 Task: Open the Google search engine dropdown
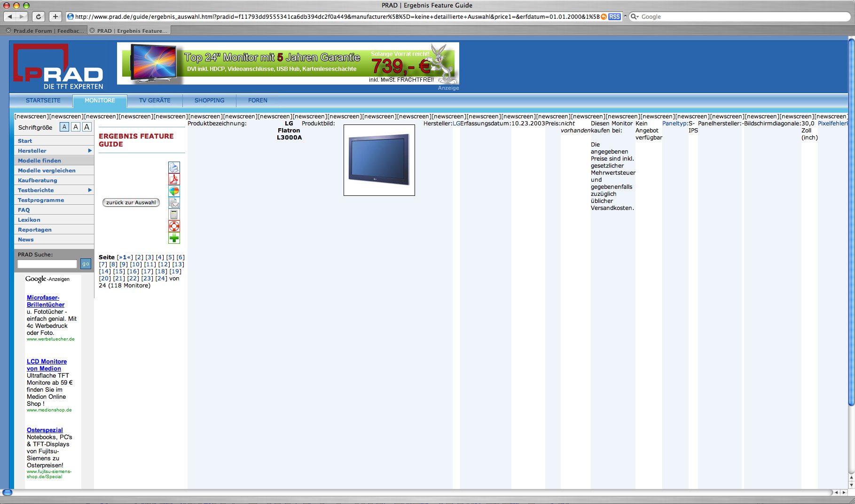[x=635, y=17]
